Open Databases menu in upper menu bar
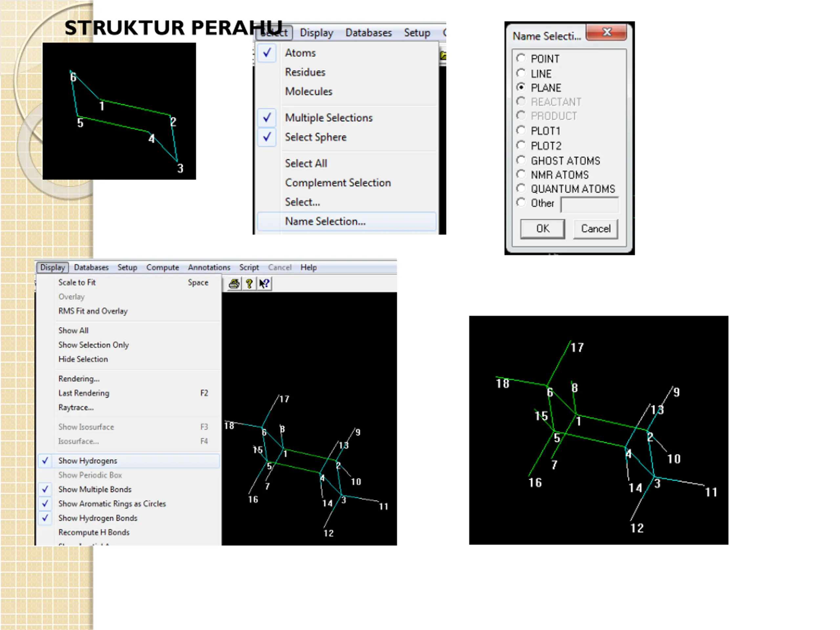 tap(368, 33)
